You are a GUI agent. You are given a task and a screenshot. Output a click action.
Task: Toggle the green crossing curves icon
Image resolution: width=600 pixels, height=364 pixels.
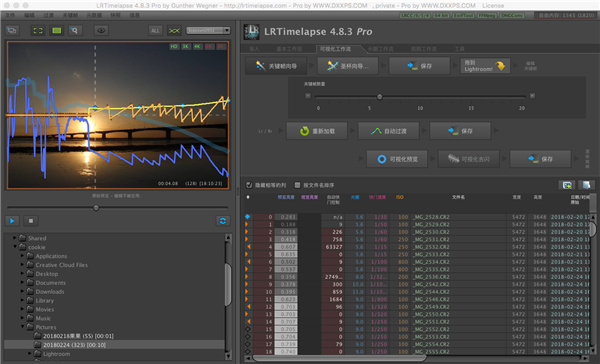(x=174, y=31)
